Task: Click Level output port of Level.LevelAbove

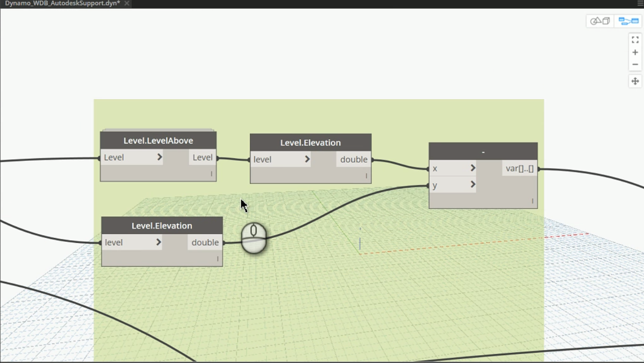Action: [202, 157]
